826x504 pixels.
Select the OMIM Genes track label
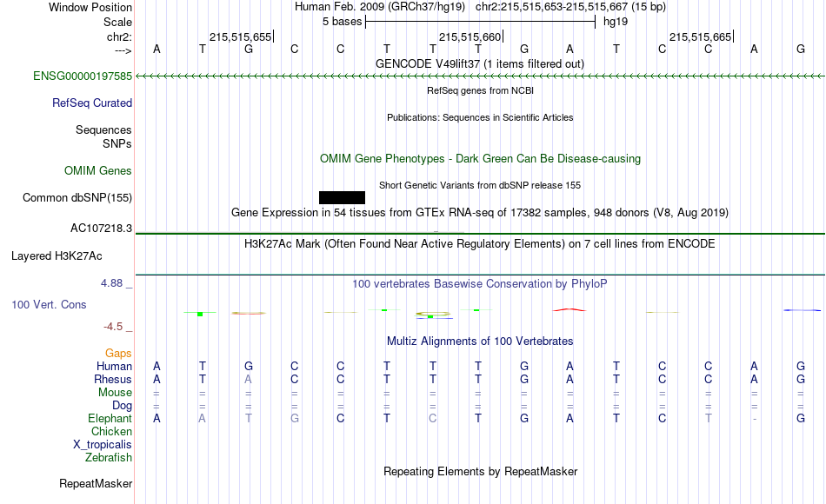point(98,170)
